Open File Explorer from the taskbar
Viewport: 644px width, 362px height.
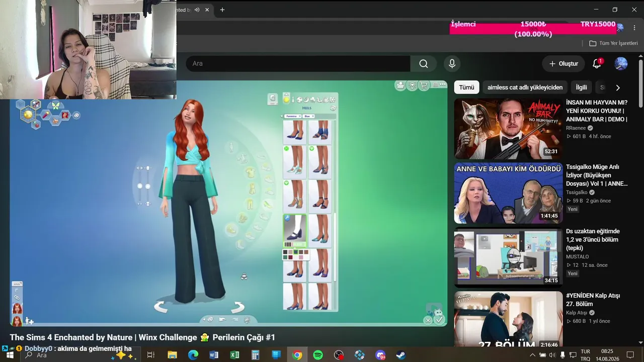(x=172, y=355)
